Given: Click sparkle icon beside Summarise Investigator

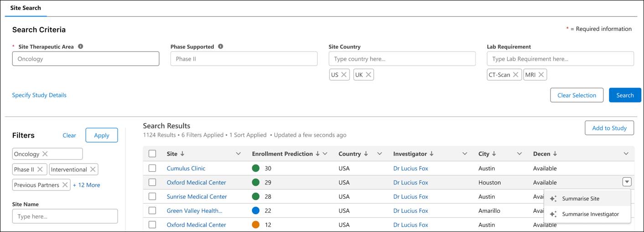Looking at the screenshot, I should point(553,214).
